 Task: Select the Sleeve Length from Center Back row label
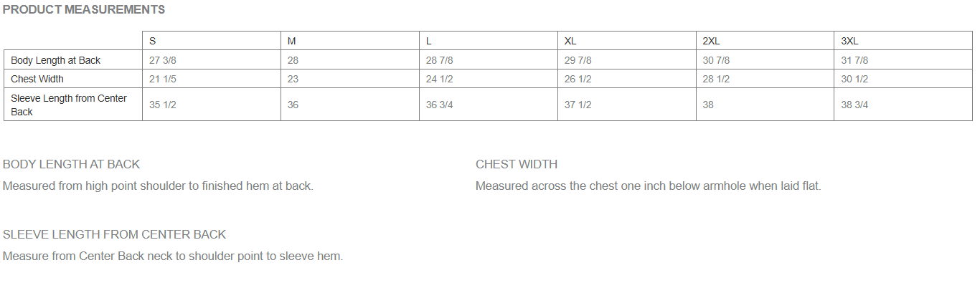coord(69,105)
